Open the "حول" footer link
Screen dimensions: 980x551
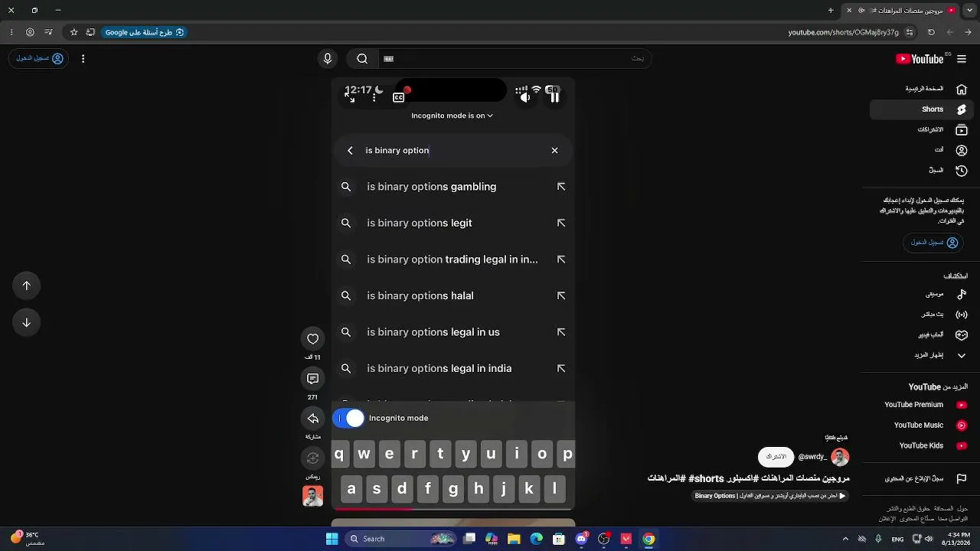(x=963, y=508)
